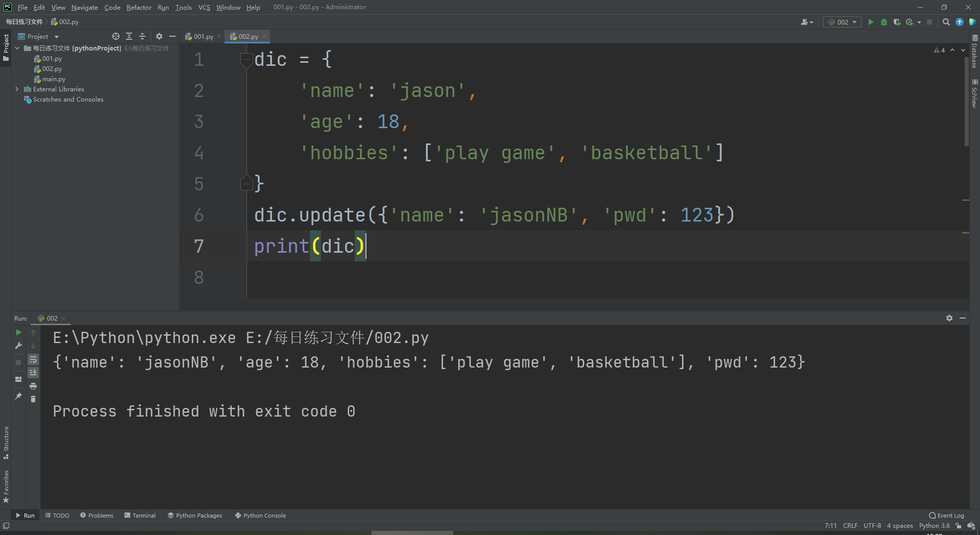The image size is (980, 535).
Task: Go to next highlighted warning arrow
Action: [963, 50]
